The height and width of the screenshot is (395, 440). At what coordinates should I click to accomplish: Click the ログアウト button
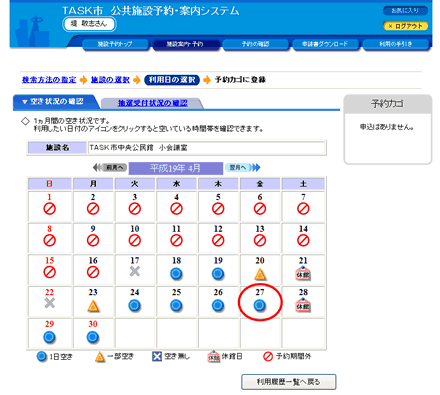pyautogui.click(x=405, y=26)
